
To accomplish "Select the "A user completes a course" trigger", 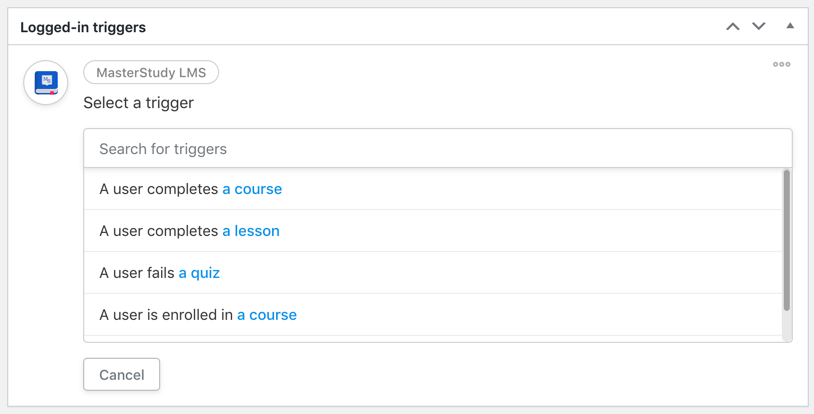I will (433, 189).
